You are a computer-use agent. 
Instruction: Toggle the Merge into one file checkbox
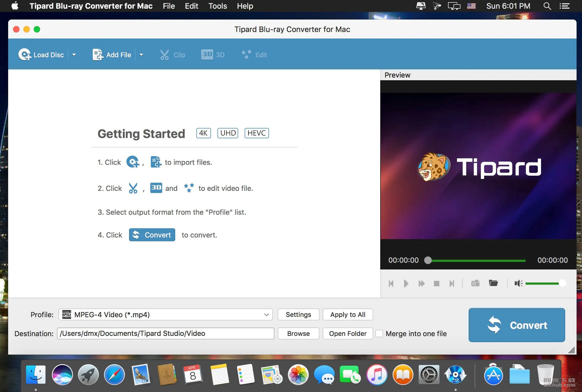point(379,333)
